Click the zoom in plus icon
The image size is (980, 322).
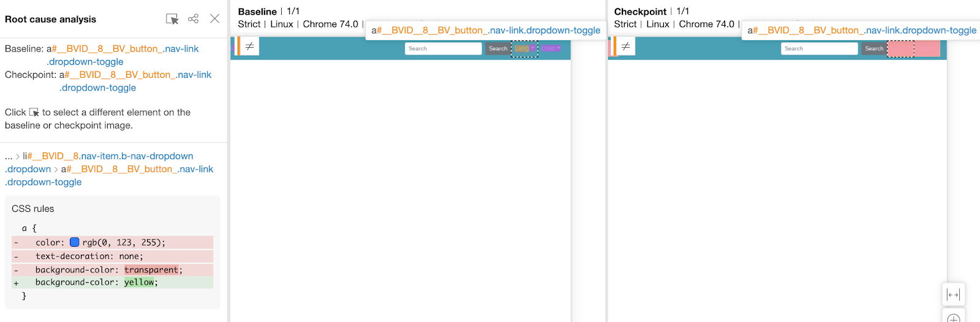click(953, 318)
